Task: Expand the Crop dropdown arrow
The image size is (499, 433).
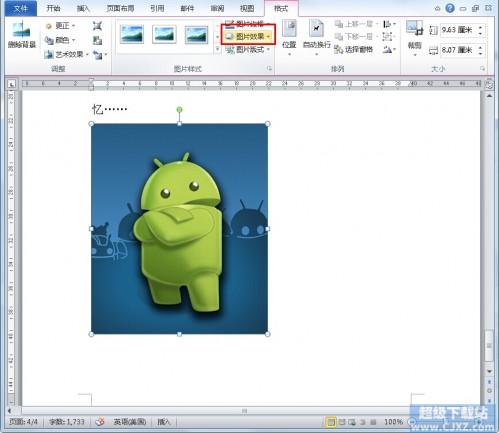Action: [415, 55]
